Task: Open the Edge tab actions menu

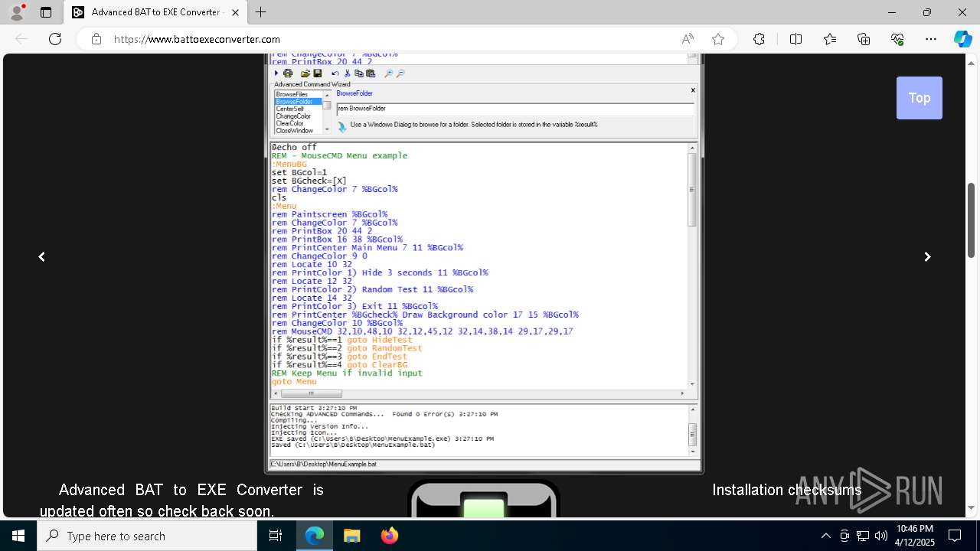Action: point(46,12)
